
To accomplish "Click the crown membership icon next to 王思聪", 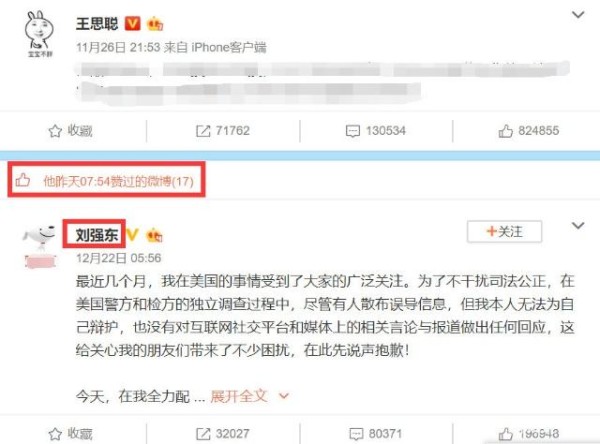I will (x=155, y=24).
